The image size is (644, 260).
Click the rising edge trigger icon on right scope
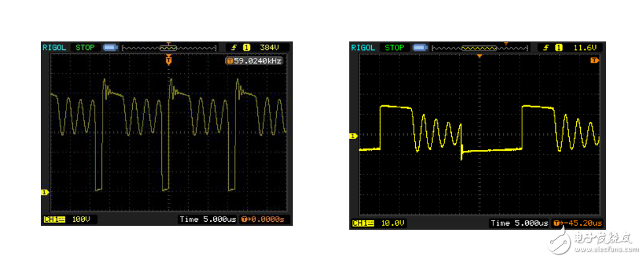point(546,47)
